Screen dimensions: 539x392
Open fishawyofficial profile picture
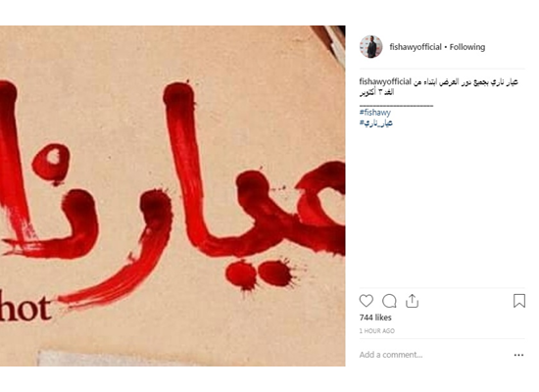[x=370, y=46]
